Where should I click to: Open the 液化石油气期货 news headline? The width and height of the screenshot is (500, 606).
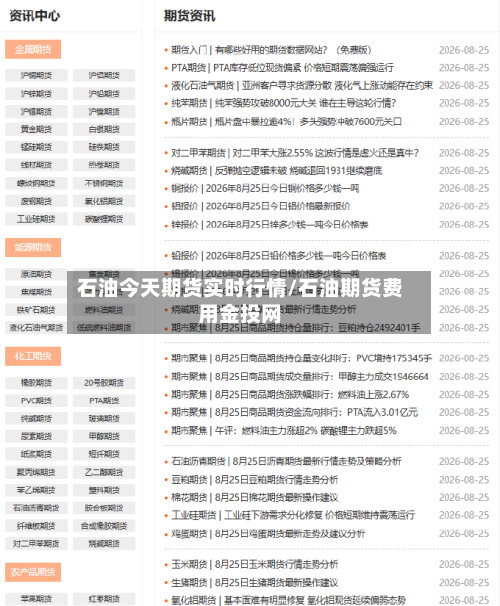coord(302,85)
